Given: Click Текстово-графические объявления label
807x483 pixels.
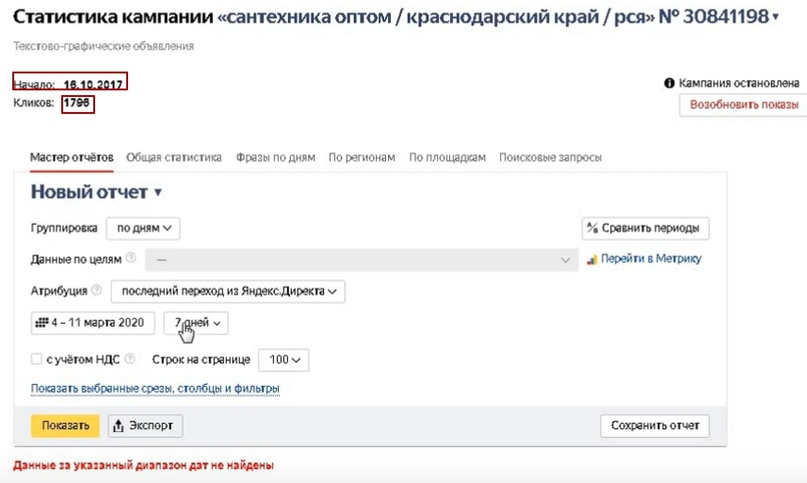Looking at the screenshot, I should 103,46.
